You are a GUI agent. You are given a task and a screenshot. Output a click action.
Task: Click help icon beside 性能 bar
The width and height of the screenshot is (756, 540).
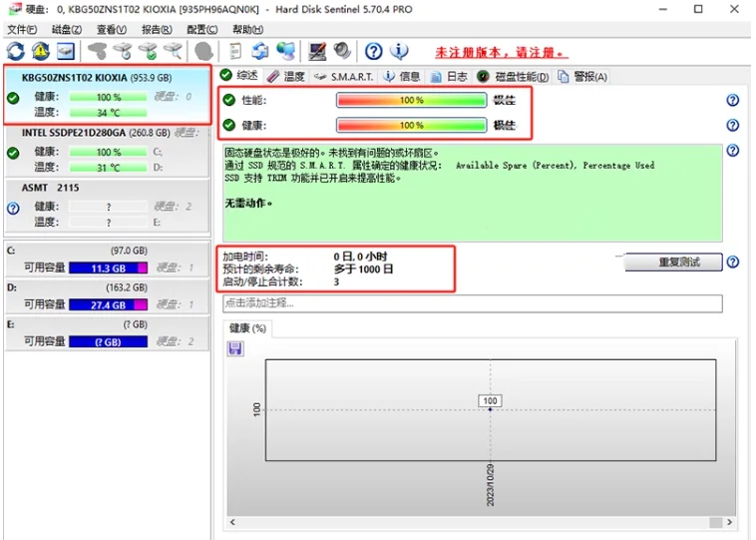click(733, 101)
